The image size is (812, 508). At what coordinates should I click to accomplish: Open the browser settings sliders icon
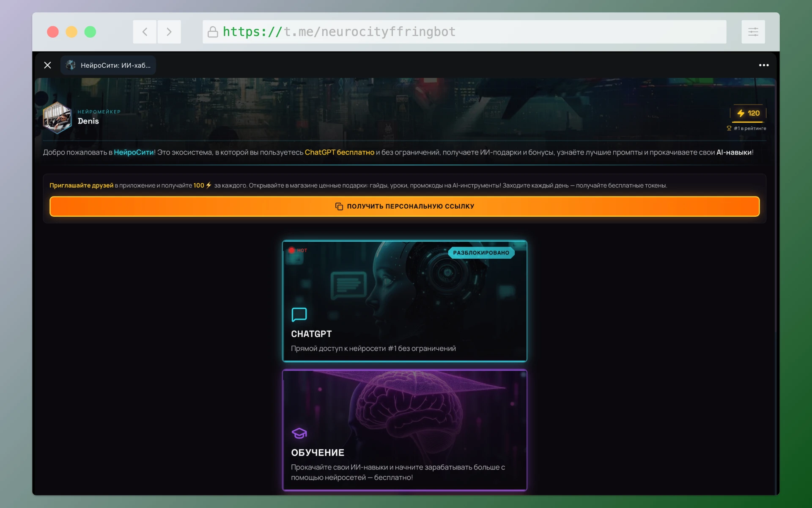coord(753,32)
